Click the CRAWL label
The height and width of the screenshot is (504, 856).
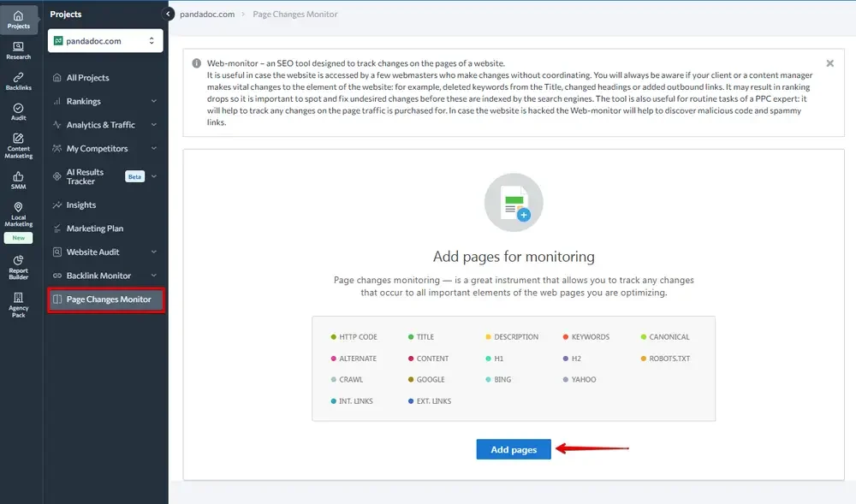[x=351, y=380]
